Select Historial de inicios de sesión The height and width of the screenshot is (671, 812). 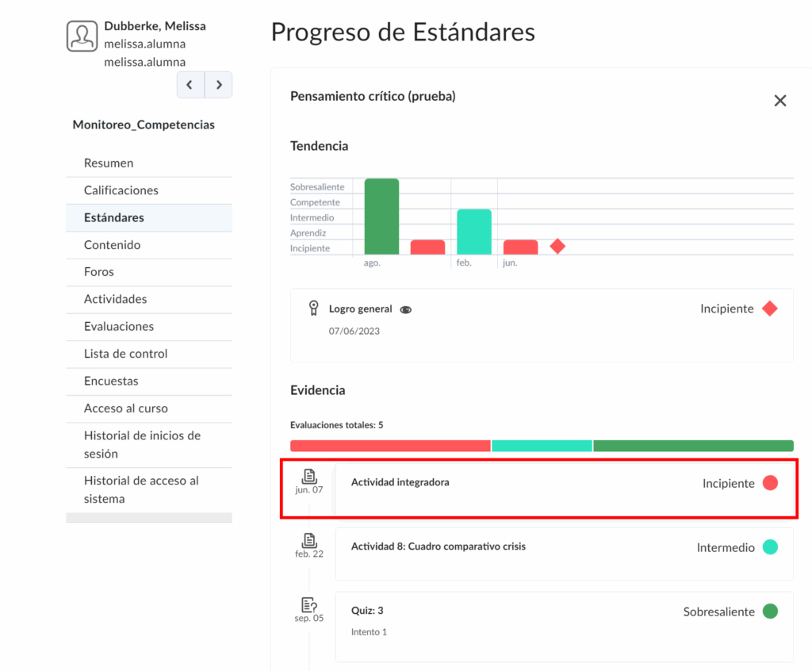pyautogui.click(x=142, y=444)
